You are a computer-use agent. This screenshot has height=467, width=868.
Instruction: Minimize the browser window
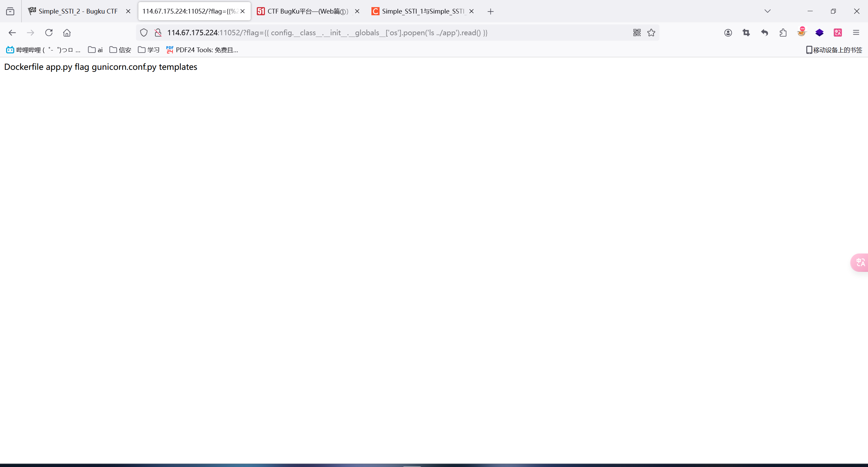810,11
